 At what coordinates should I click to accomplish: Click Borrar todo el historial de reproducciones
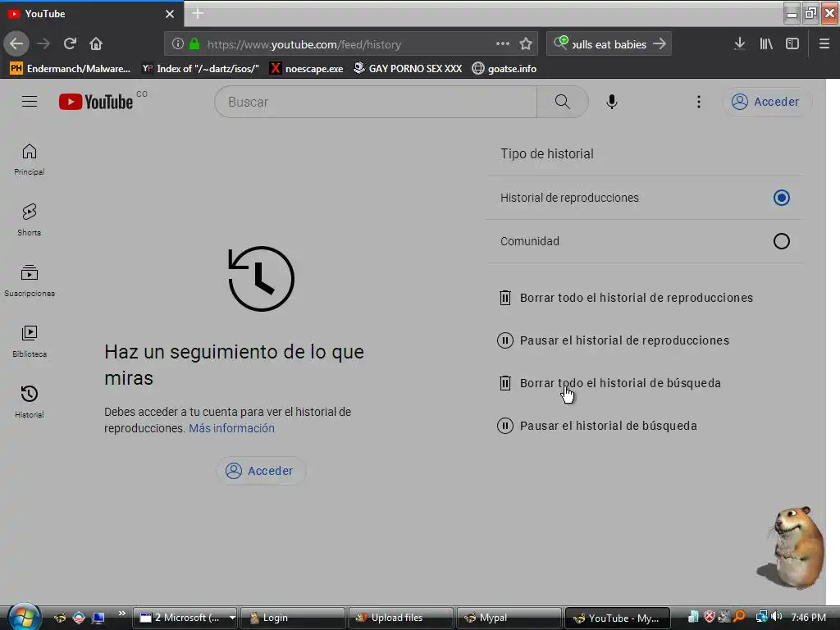tap(626, 298)
